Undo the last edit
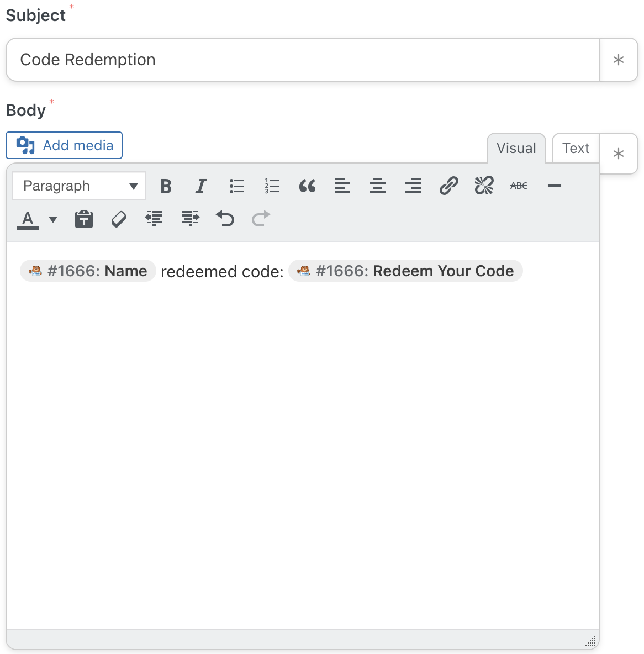The height and width of the screenshot is (654, 644). 225,219
